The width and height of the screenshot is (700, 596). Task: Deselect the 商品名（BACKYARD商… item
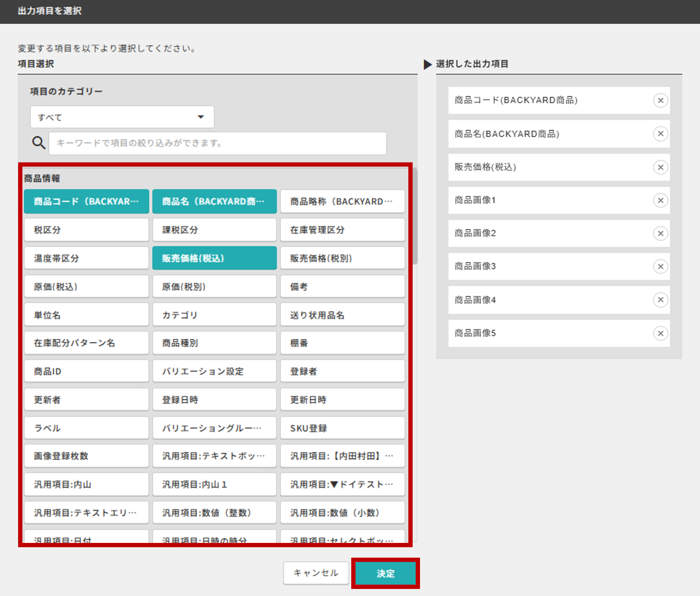[215, 201]
